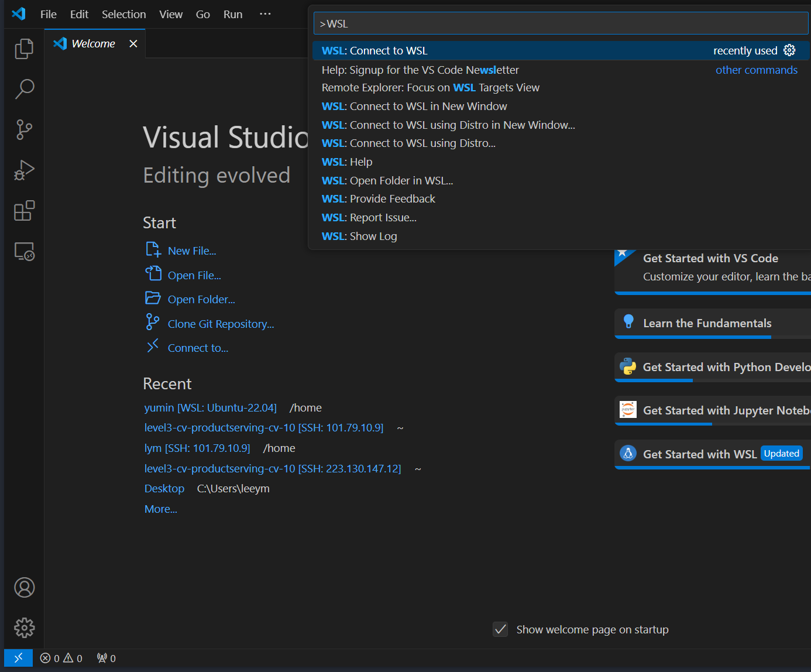Run WSL: Connect to WSL command
This screenshot has height=672, width=811.
point(561,50)
